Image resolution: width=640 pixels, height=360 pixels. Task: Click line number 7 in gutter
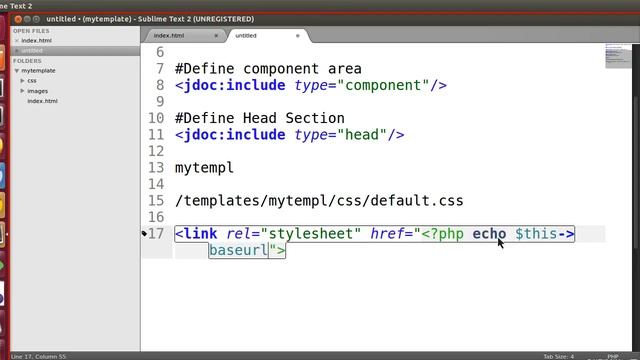click(160, 69)
